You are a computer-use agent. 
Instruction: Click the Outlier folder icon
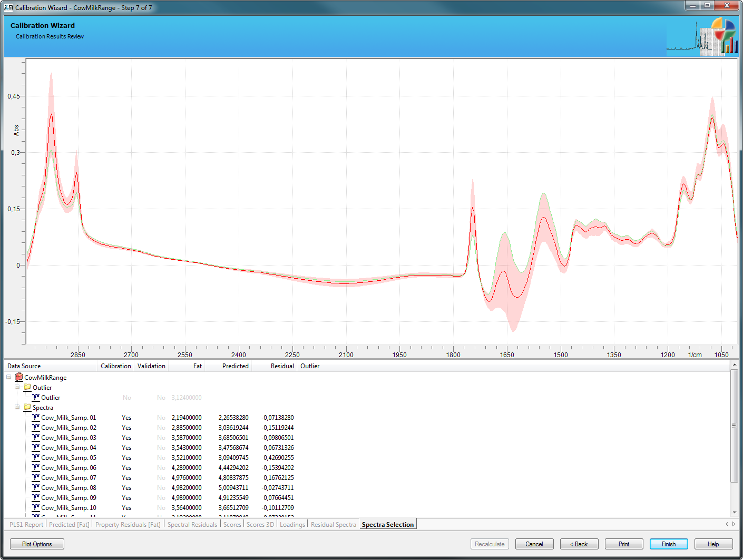(27, 387)
